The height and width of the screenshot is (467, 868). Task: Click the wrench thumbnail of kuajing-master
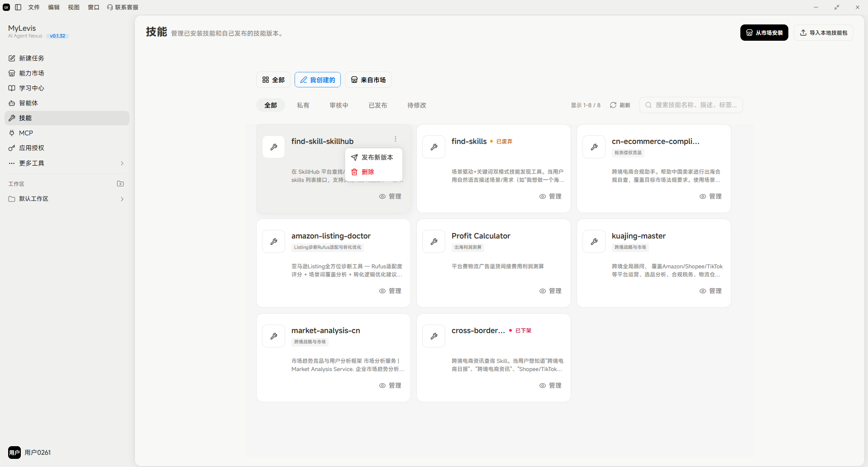pos(594,242)
